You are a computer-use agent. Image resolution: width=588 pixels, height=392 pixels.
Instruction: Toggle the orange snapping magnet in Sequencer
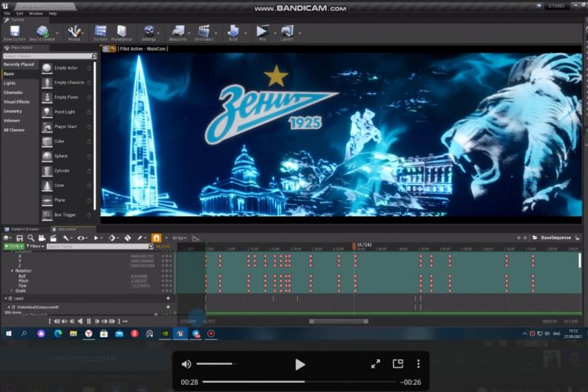click(156, 238)
